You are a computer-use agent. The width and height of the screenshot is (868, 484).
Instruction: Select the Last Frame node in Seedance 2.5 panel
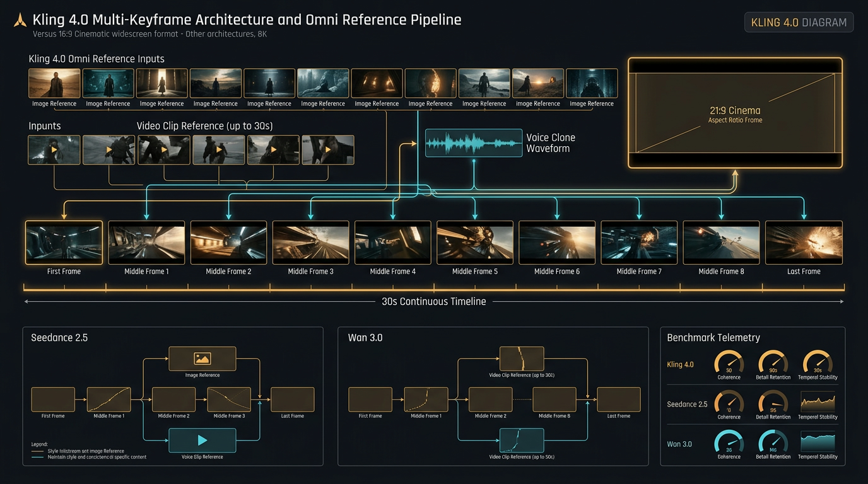(293, 400)
